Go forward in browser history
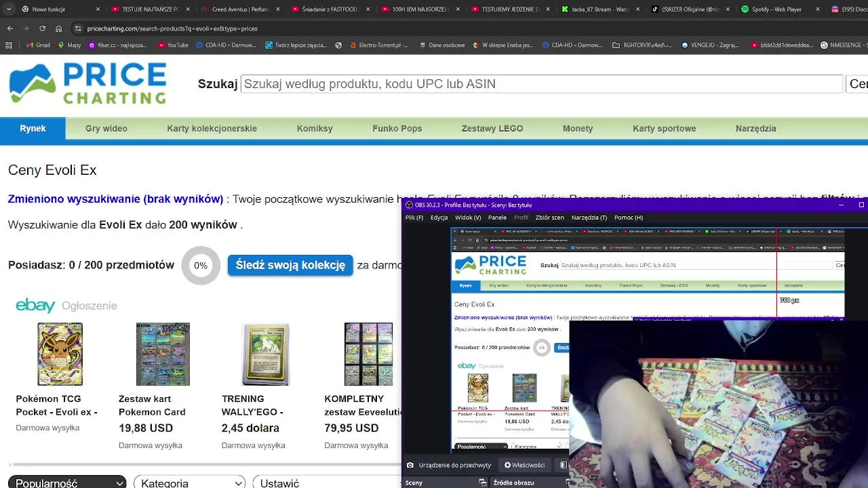This screenshot has width=868, height=488. (x=26, y=28)
